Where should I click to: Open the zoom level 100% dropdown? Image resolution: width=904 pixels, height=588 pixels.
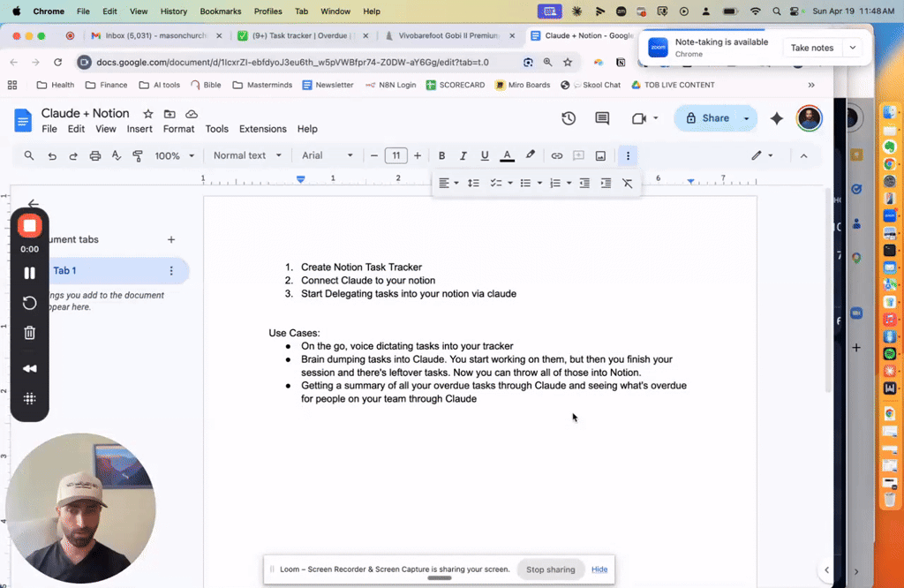pos(174,155)
